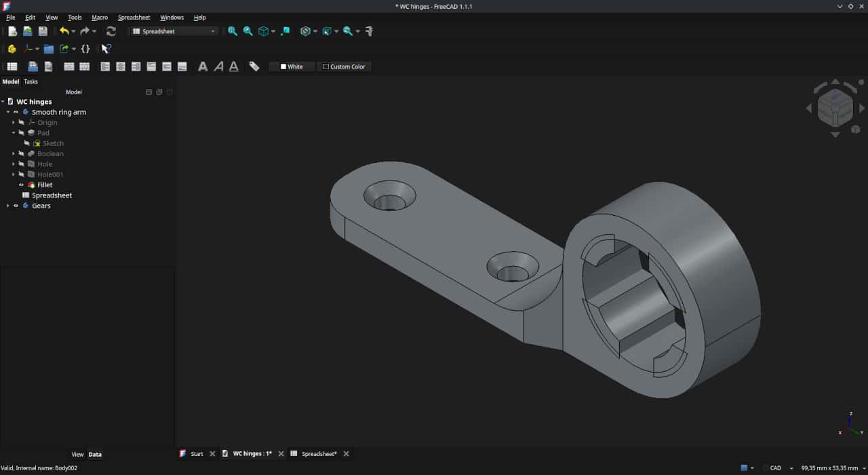This screenshot has height=475, width=868.
Task: Collapse the Pad node
Action: [14, 133]
